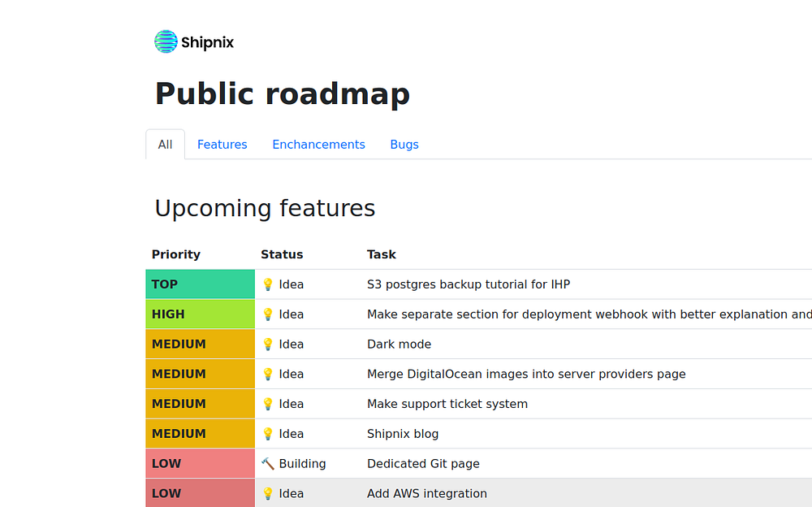Click the Shipnix globe logo icon
812x507 pixels.
coord(166,41)
